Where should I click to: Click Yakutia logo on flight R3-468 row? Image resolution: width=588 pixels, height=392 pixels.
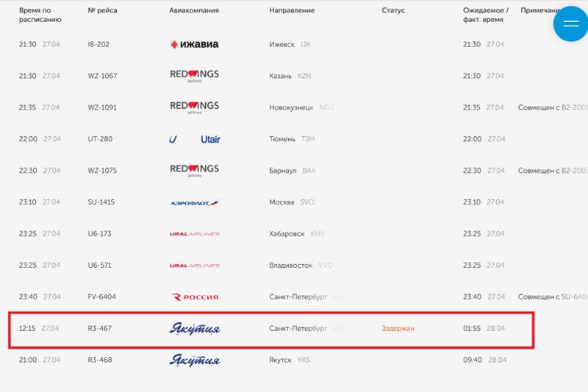tap(195, 360)
